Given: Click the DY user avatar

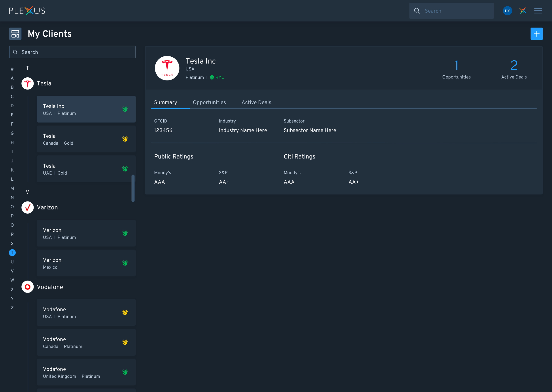Looking at the screenshot, I should tap(507, 11).
